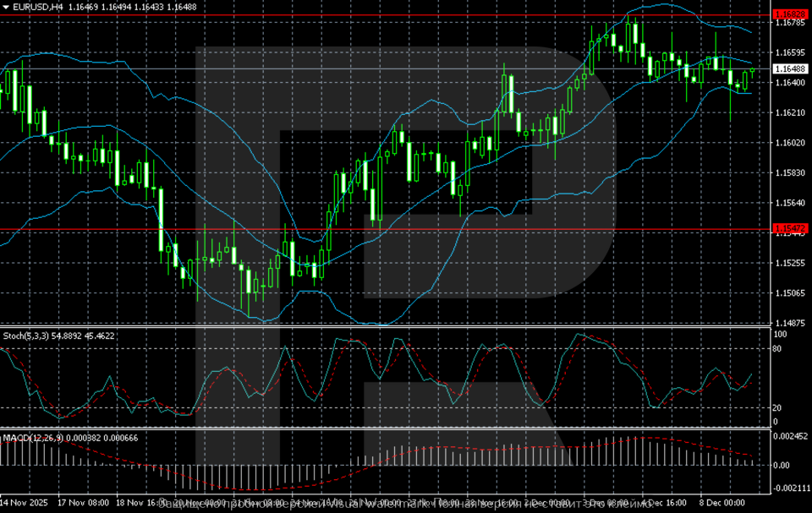Select the red 1.16828 resistance price tag

click(x=788, y=14)
